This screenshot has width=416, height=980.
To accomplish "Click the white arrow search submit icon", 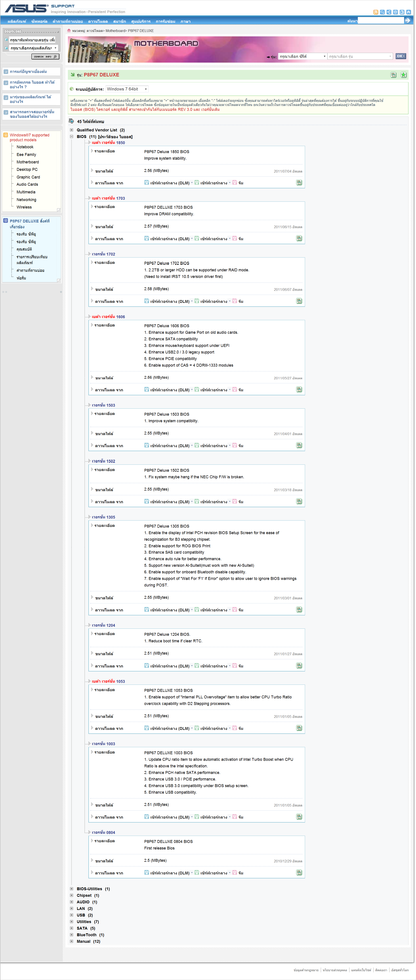I will click(x=408, y=21).
